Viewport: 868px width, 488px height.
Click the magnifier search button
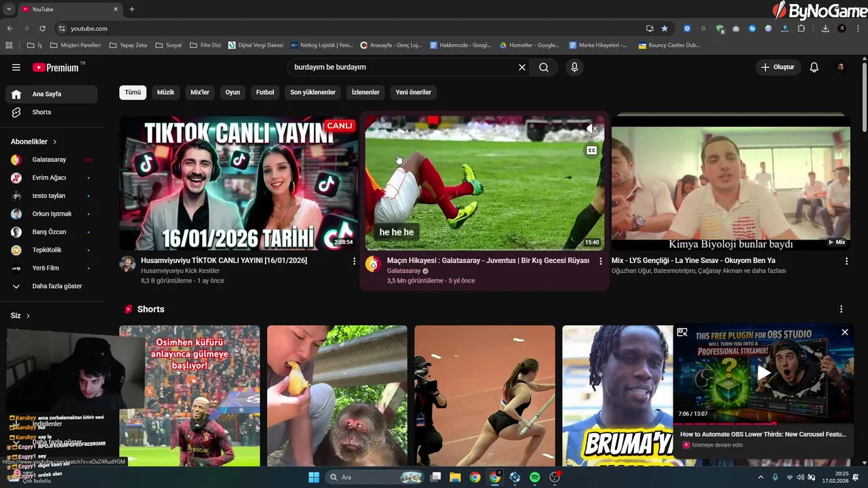(x=544, y=67)
